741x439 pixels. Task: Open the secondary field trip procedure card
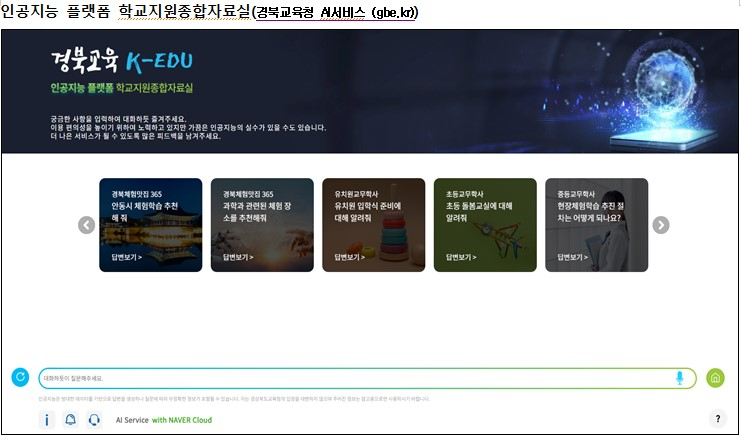[596, 224]
